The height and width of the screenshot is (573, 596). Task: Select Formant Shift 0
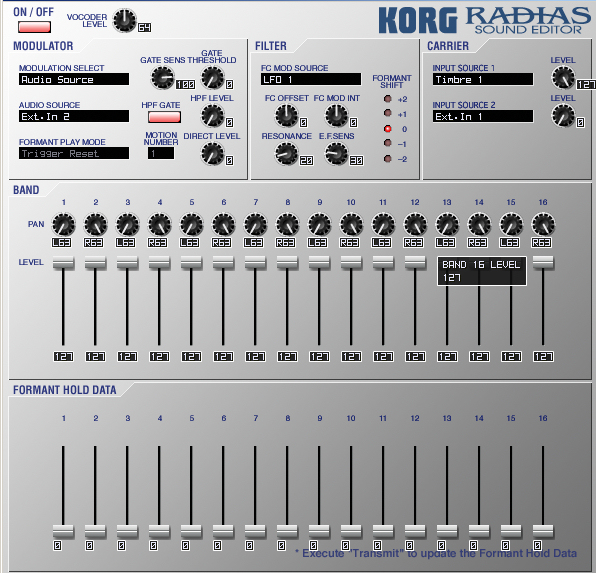pyautogui.click(x=388, y=129)
